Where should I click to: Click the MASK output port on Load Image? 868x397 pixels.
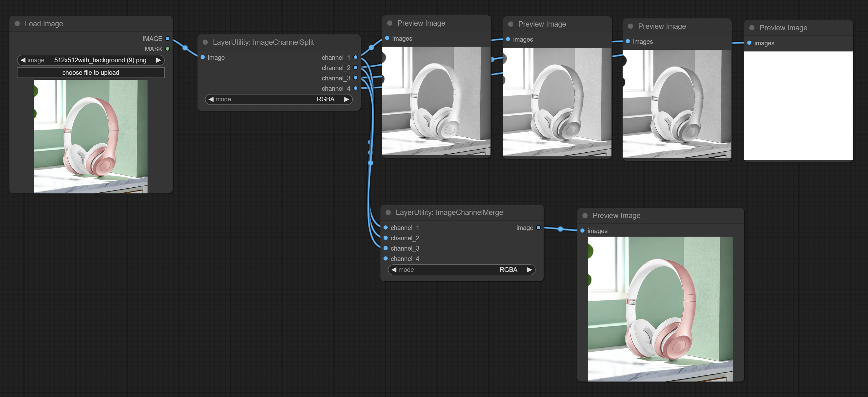[168, 49]
